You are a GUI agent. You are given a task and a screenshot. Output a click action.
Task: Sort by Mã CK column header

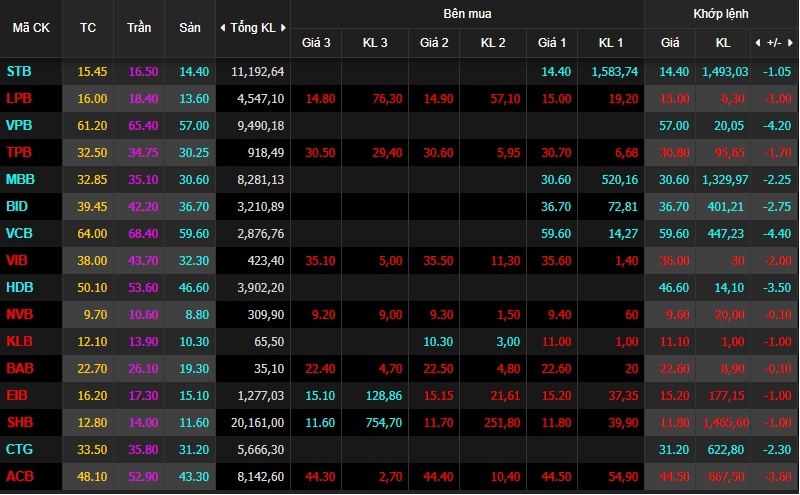(x=30, y=28)
